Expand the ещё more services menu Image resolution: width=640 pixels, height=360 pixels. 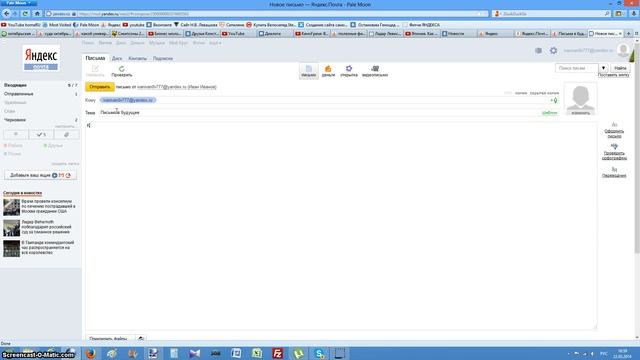coord(215,43)
